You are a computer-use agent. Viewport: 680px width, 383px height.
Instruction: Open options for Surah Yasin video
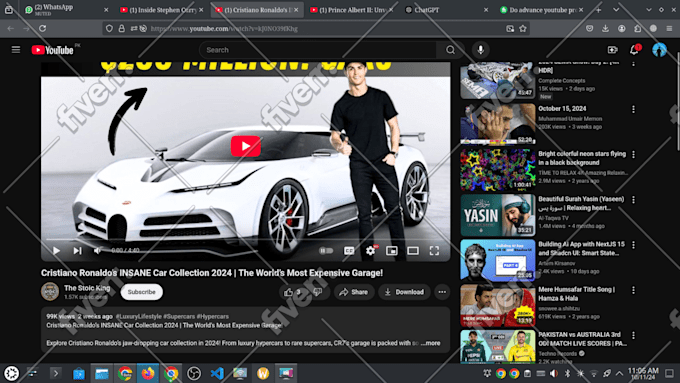pos(633,200)
